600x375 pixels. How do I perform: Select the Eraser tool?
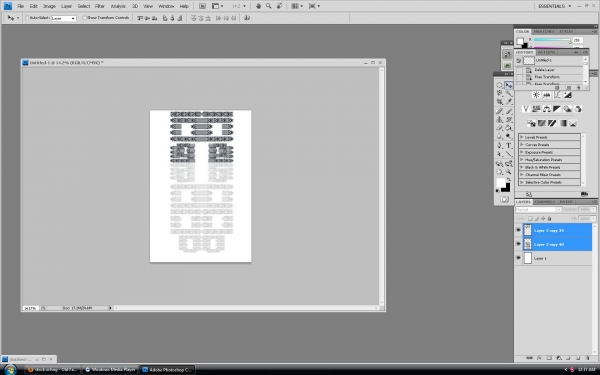pyautogui.click(x=499, y=128)
